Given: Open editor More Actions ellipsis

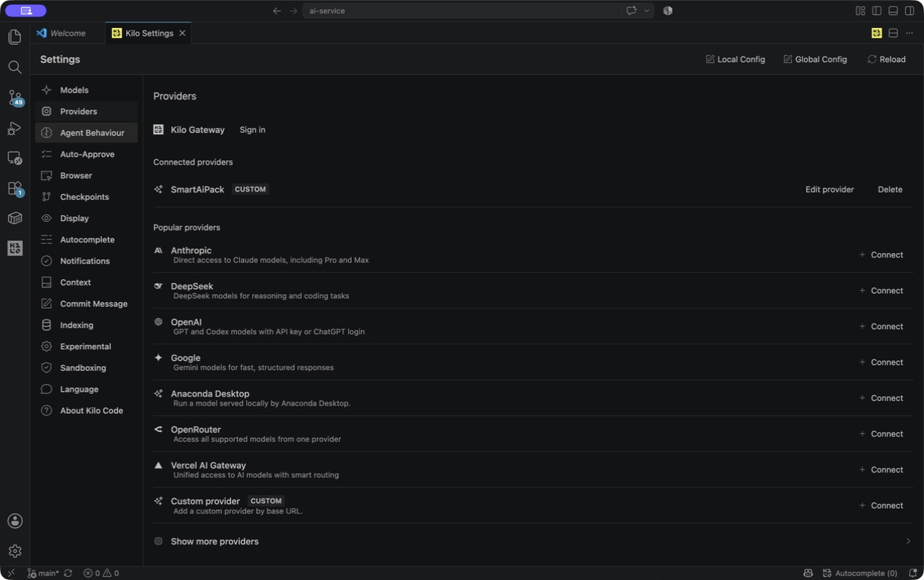Looking at the screenshot, I should pyautogui.click(x=910, y=33).
